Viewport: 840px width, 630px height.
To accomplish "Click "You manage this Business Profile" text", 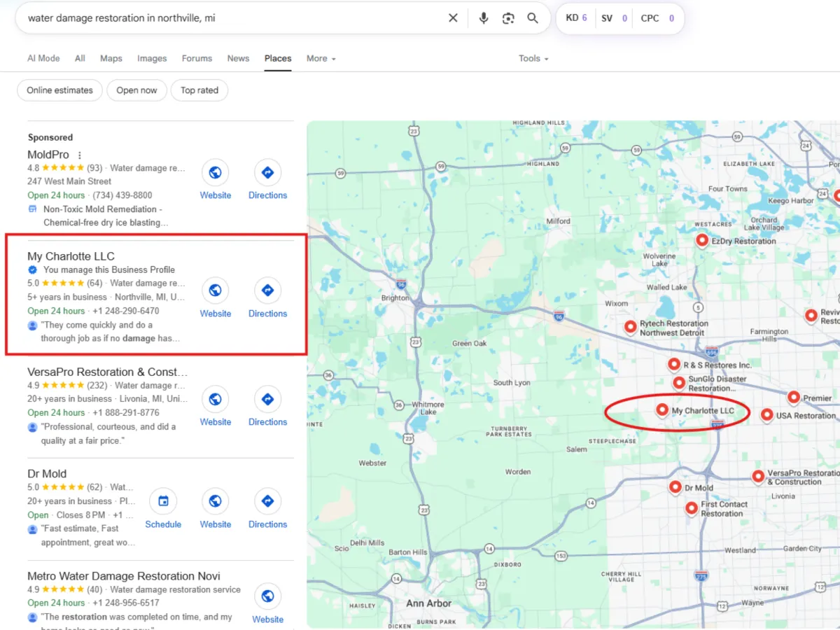I will (109, 269).
